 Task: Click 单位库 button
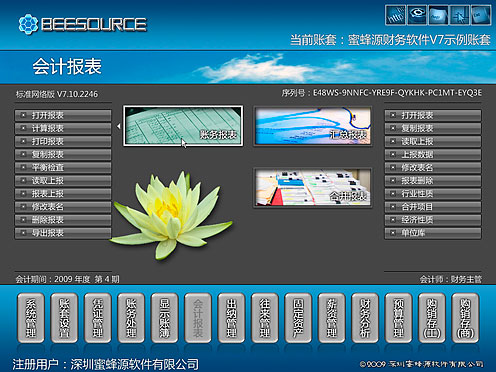point(433,233)
